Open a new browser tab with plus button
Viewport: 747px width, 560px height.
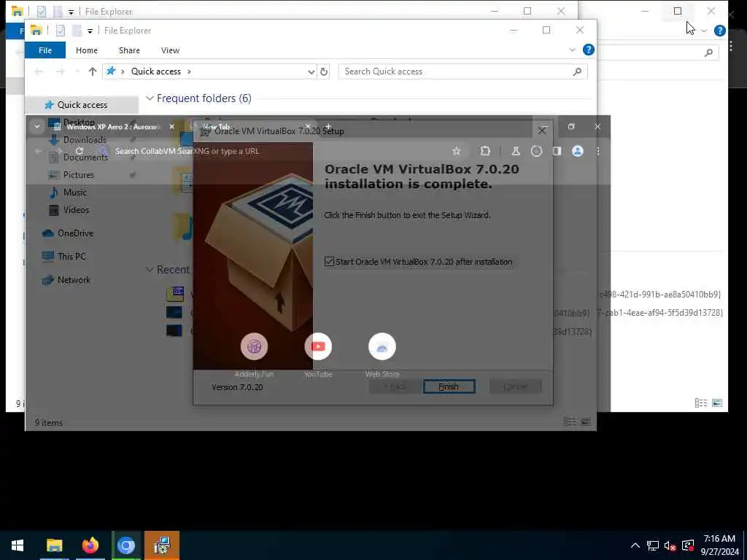[x=328, y=127]
